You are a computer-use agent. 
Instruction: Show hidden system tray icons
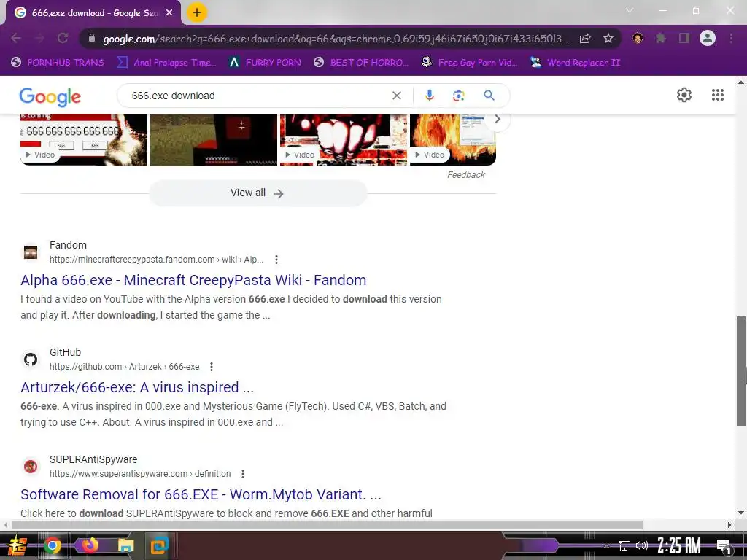606,545
